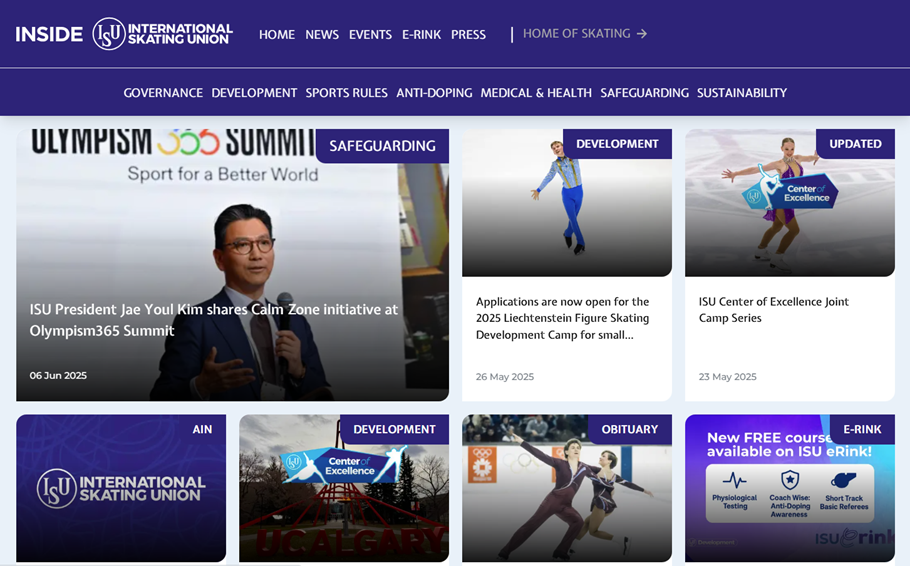910x566 pixels.
Task: Click the DEVELOPMENT tag on the Liechtenstein camp card
Action: click(x=617, y=144)
